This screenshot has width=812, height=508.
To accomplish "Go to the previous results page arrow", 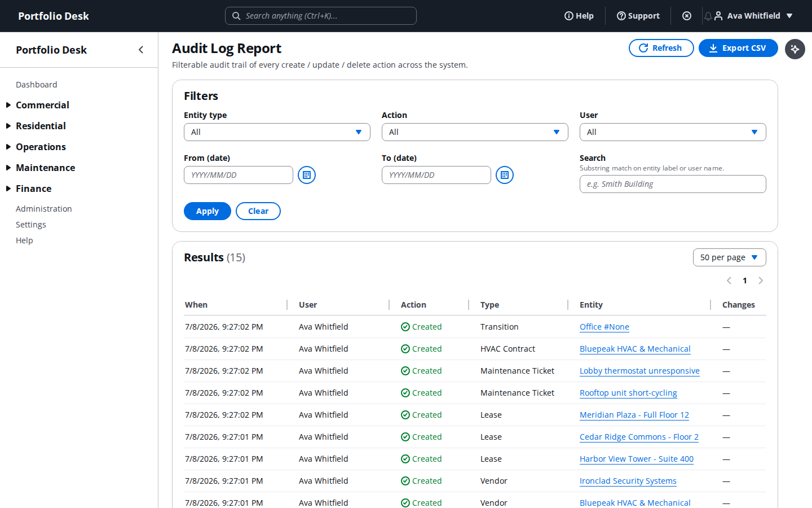I will click(x=729, y=281).
